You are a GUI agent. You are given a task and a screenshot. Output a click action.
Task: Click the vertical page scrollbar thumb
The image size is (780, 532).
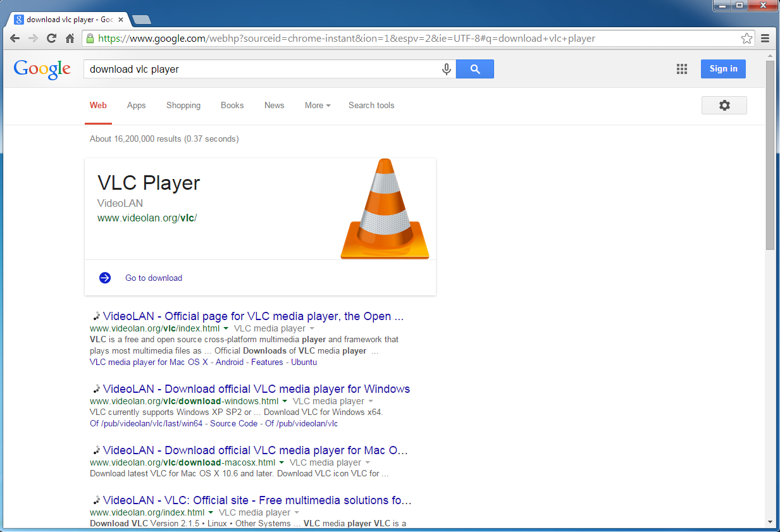click(x=770, y=155)
